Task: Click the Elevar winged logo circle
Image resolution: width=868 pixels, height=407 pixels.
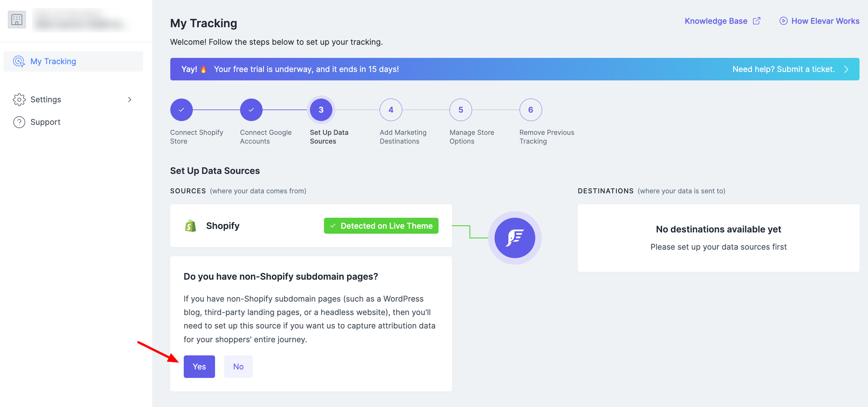Action: 514,238
